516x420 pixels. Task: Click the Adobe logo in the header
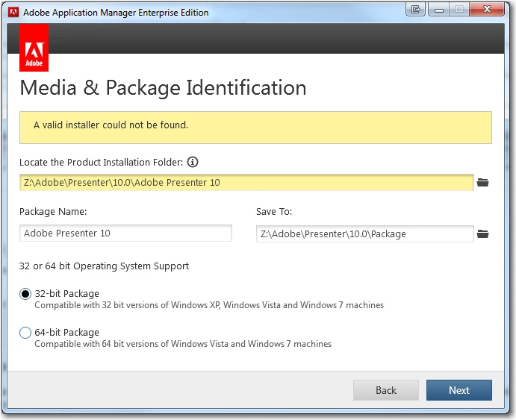click(x=34, y=48)
